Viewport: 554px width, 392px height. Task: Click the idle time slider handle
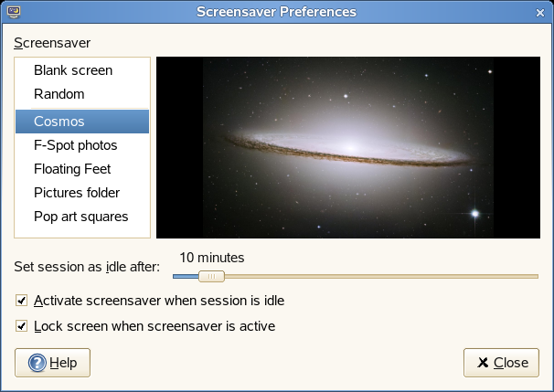211,276
